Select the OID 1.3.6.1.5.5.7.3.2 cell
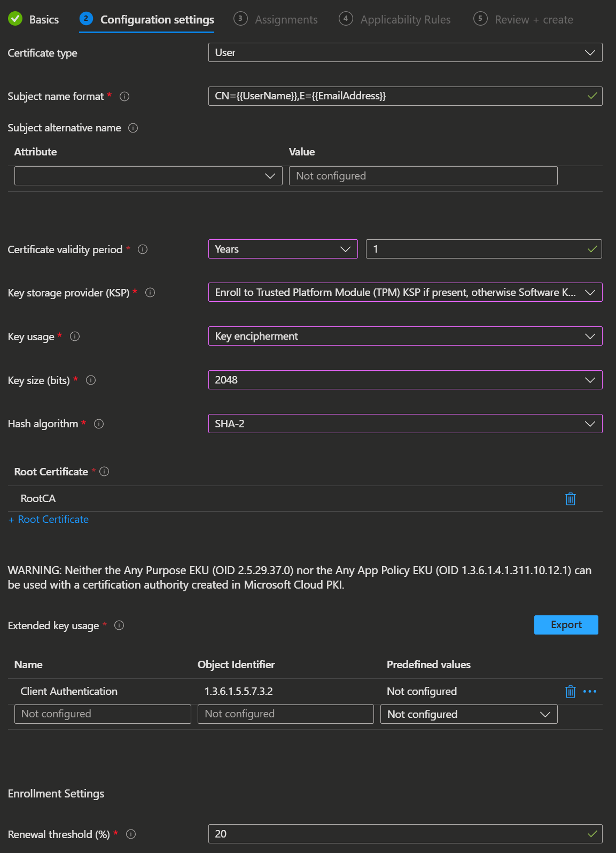 [238, 692]
